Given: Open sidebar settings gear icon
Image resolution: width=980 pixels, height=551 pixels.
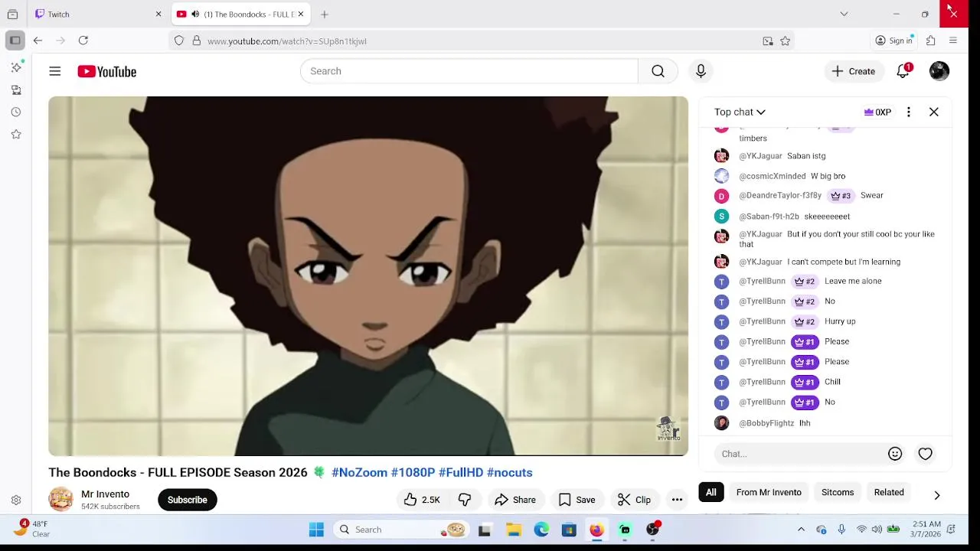Looking at the screenshot, I should pyautogui.click(x=16, y=500).
